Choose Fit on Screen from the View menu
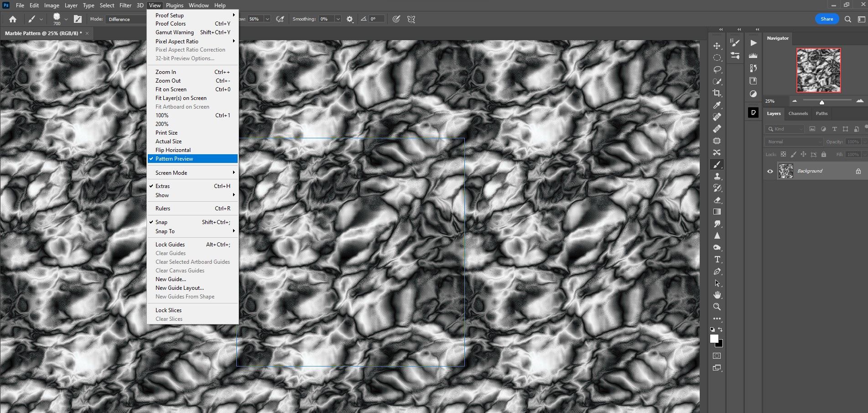868x413 pixels. tap(171, 89)
